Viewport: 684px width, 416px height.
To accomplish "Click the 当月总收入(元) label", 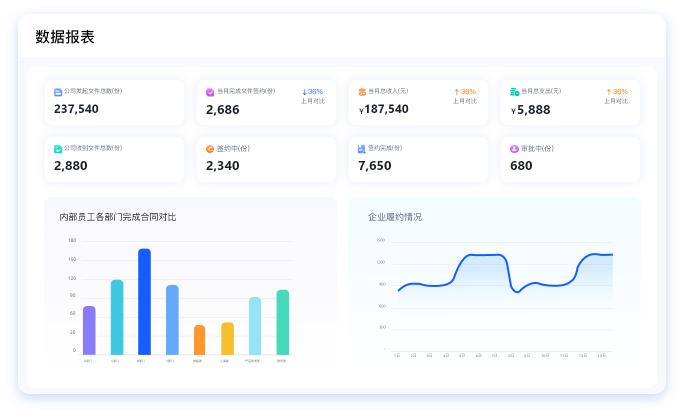I will 388,91.
